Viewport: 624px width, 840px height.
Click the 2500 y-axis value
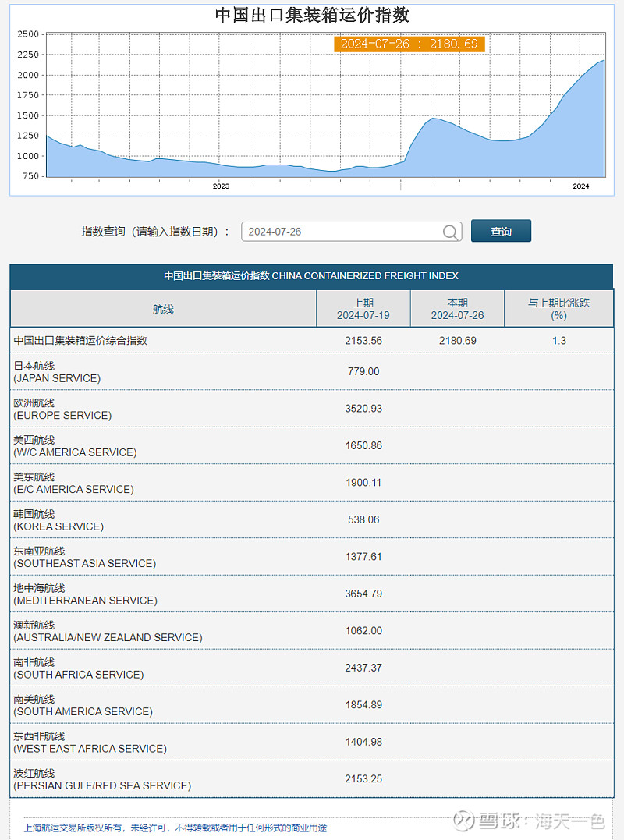(28, 34)
